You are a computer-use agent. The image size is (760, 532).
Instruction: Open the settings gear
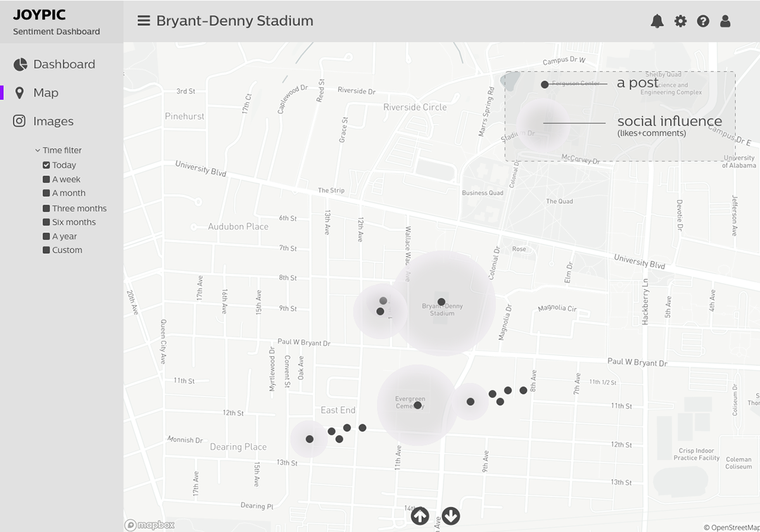coord(680,21)
